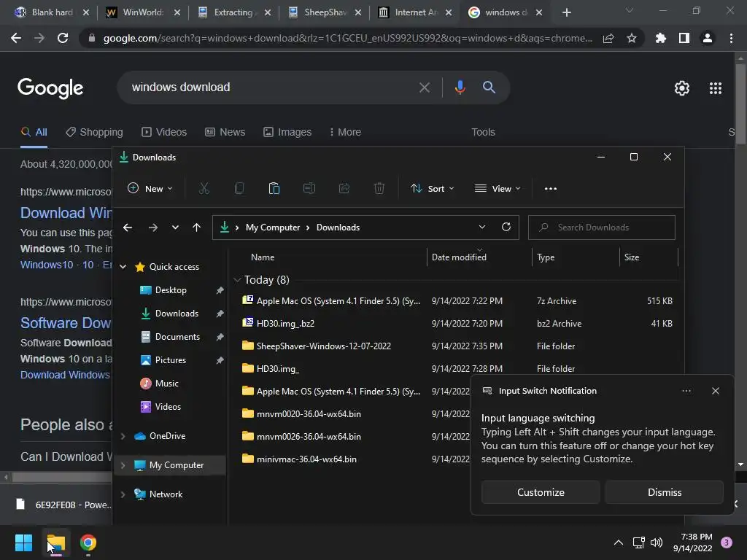Select the Desktop folder in Quick access
The image size is (747, 560).
pyautogui.click(x=171, y=290)
